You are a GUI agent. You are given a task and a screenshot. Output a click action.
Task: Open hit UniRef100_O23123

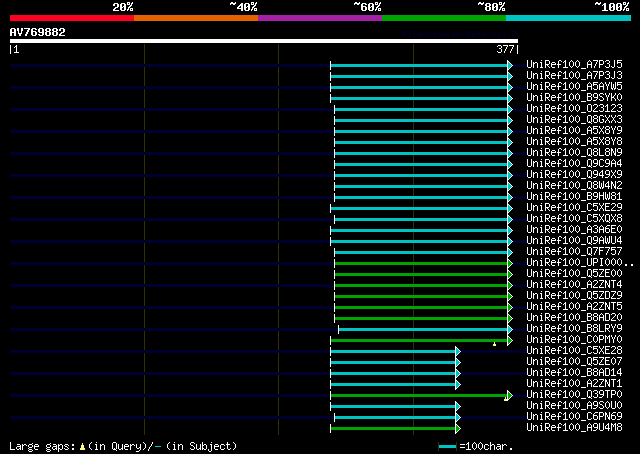coord(574,108)
